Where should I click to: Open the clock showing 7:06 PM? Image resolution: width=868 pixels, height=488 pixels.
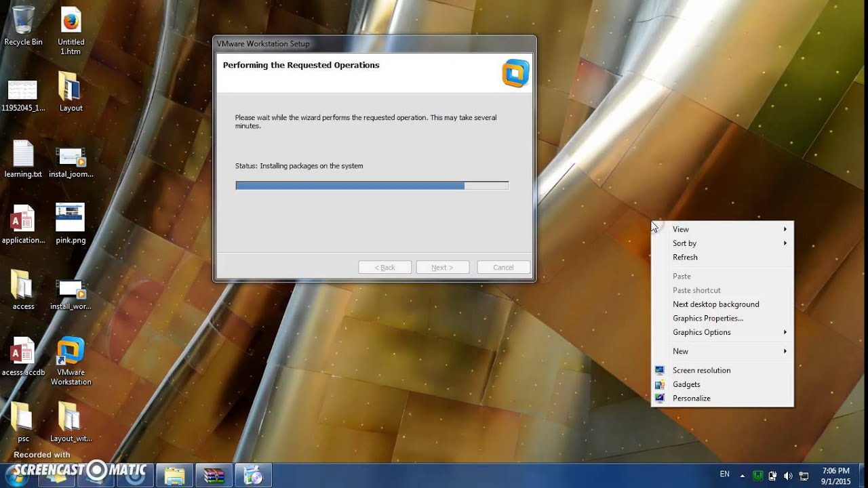click(x=835, y=476)
